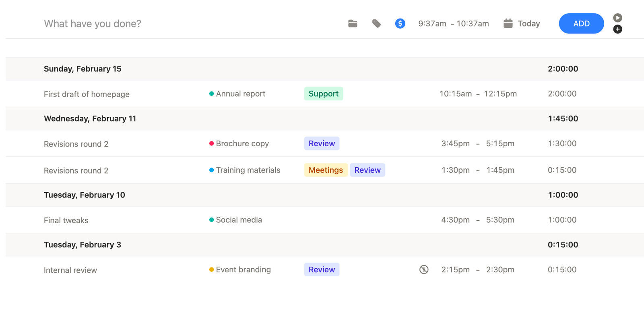
Task: Click the Review tag on Brochure copy entry
Action: tap(322, 144)
